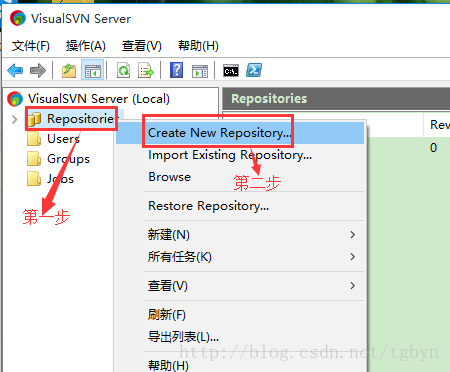The height and width of the screenshot is (372, 450).
Task: Expand the 查看(V) context submenu arrow
Action: click(x=353, y=286)
